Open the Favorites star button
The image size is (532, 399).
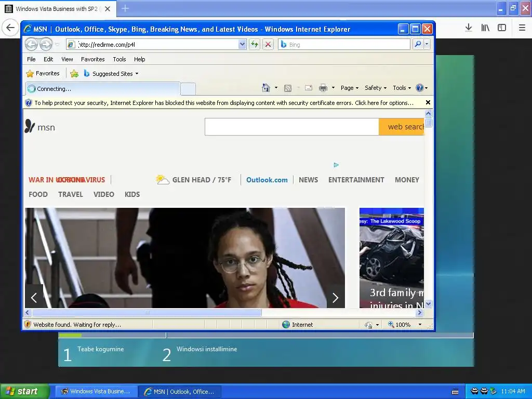[x=43, y=73]
